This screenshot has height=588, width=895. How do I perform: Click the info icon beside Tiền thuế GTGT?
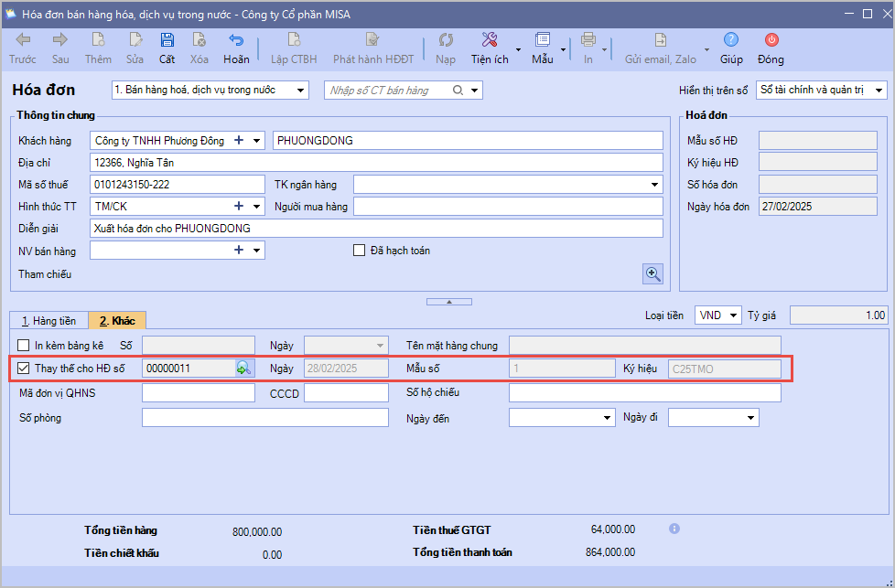pos(674,529)
